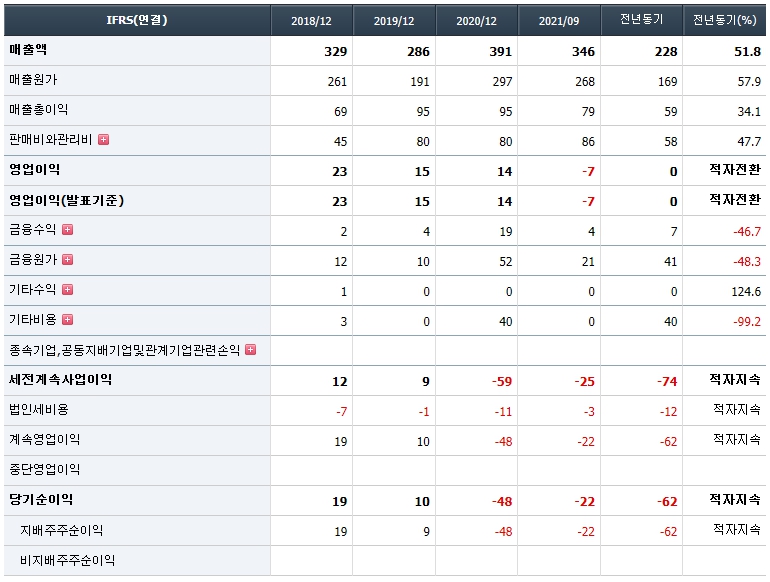Viewport: 770px width, 582px height.
Task: Expand the 기타비용 row breakdown
Action: tap(67, 320)
